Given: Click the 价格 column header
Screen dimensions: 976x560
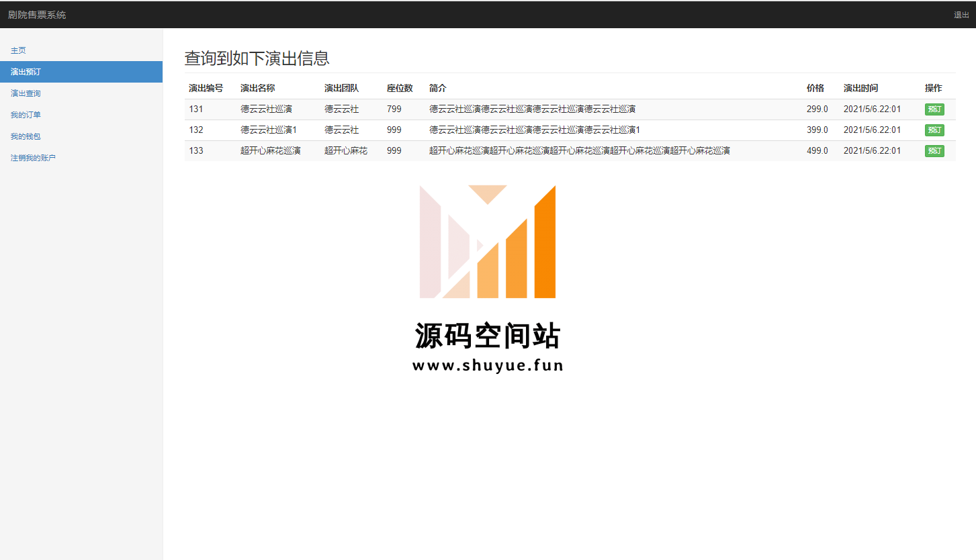Looking at the screenshot, I should point(815,88).
